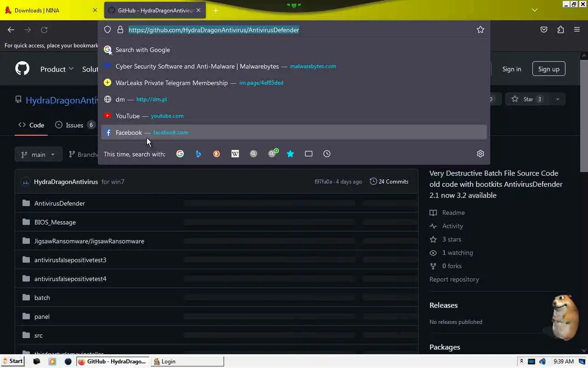Open HydraDragonAntivirus commit author link

(x=66, y=182)
